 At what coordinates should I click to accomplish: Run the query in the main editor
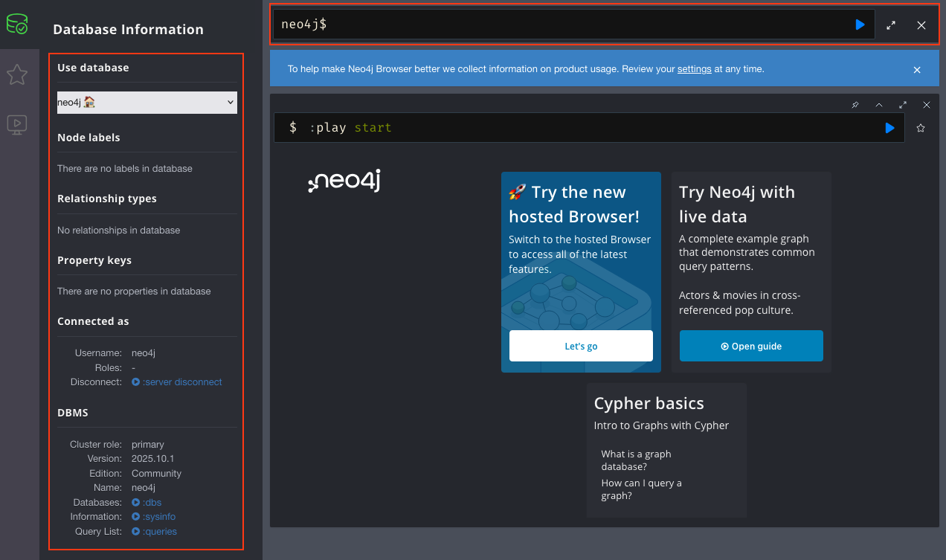point(860,25)
